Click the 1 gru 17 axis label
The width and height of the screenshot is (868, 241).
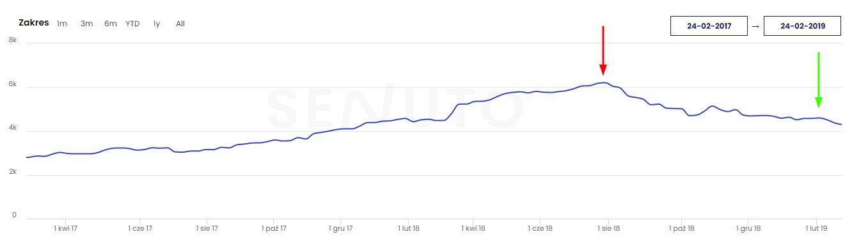(x=341, y=228)
